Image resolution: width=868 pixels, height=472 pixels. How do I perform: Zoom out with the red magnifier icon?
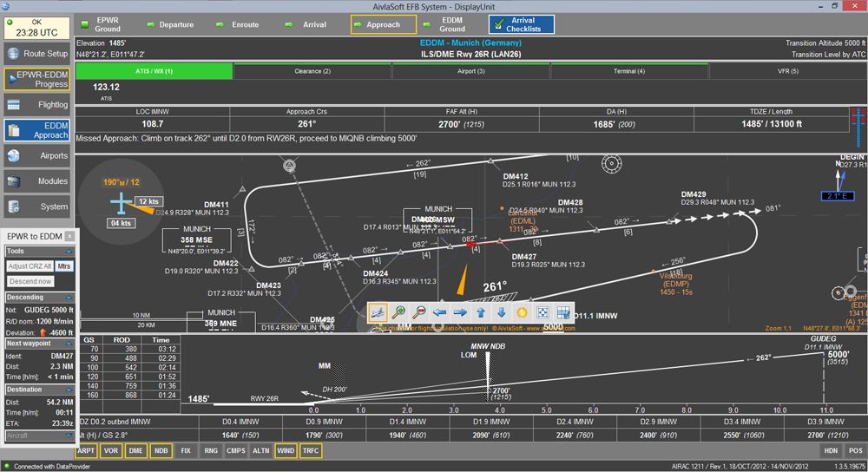[419, 312]
